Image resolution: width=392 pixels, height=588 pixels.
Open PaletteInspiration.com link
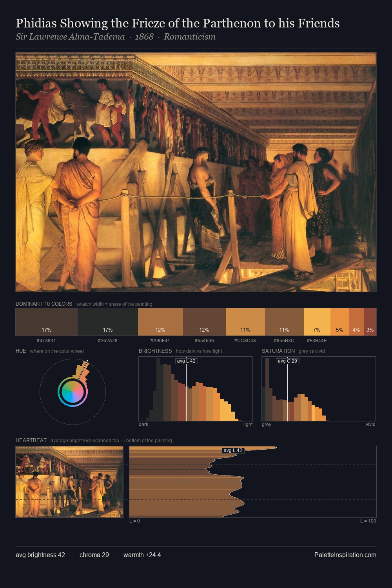345,555
